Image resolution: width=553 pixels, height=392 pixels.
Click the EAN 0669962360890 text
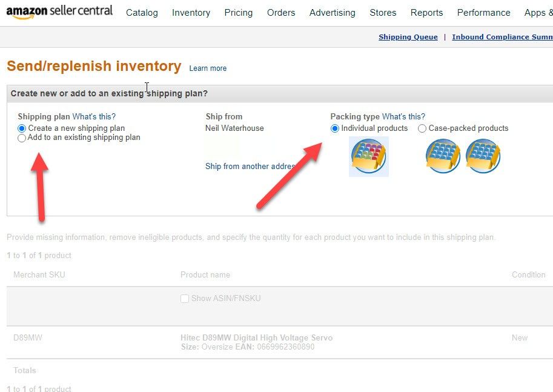[x=275, y=347]
